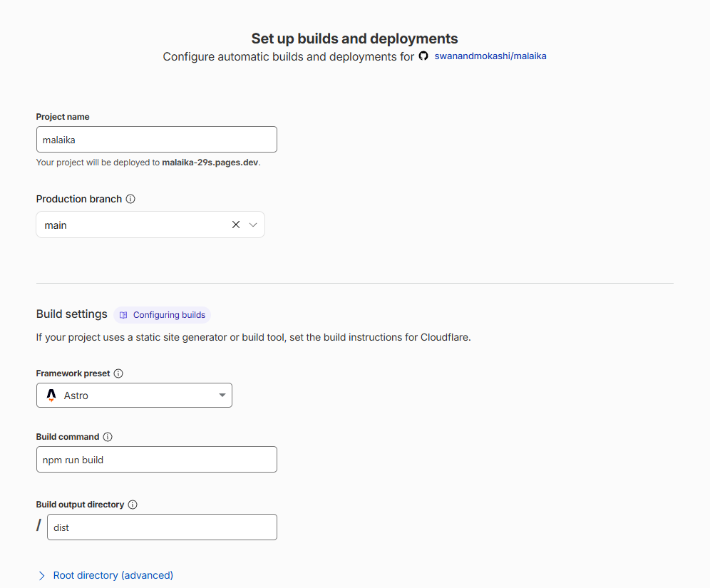Image resolution: width=710 pixels, height=588 pixels.
Task: Expand the Production branch dropdown chevron
Action: click(253, 225)
